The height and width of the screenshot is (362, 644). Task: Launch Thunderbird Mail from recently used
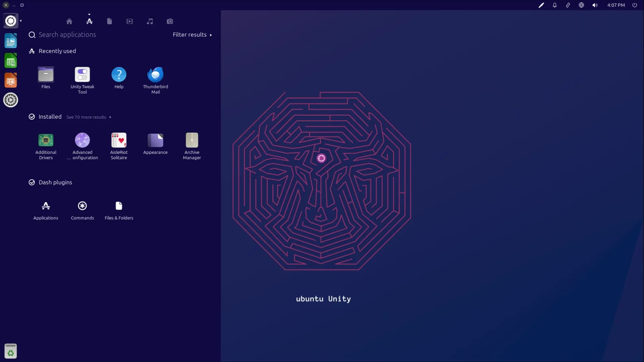[x=155, y=74]
